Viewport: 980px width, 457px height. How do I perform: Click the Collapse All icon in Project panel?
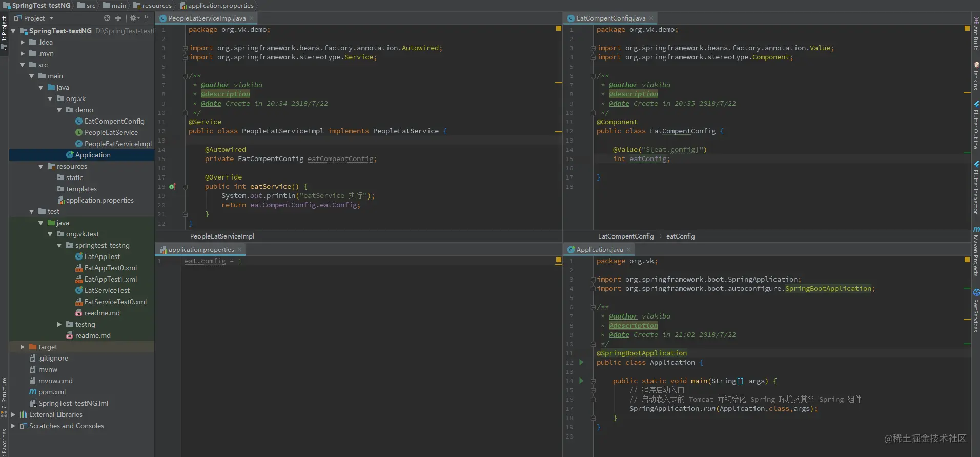click(x=118, y=18)
